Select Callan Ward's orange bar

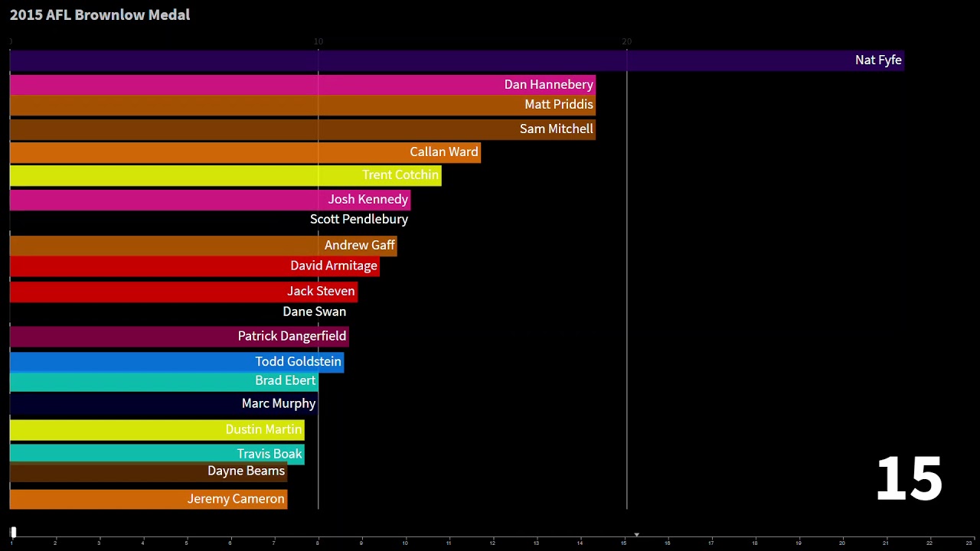tap(245, 152)
